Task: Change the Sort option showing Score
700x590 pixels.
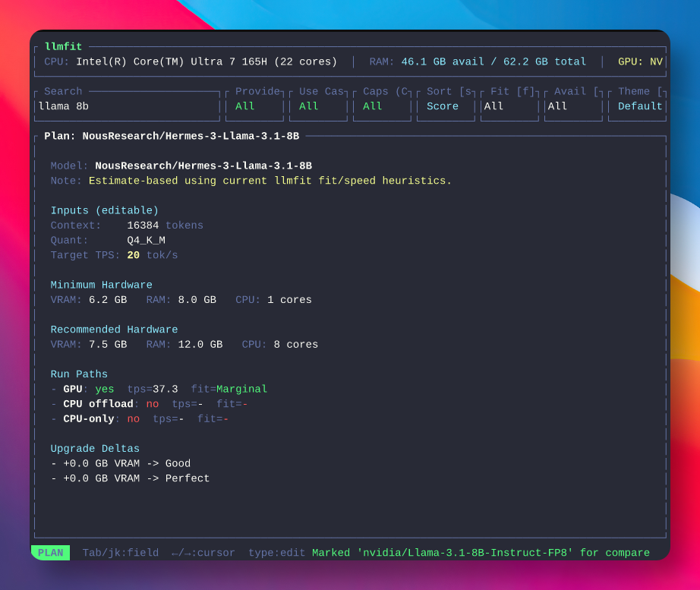Action: point(446,106)
